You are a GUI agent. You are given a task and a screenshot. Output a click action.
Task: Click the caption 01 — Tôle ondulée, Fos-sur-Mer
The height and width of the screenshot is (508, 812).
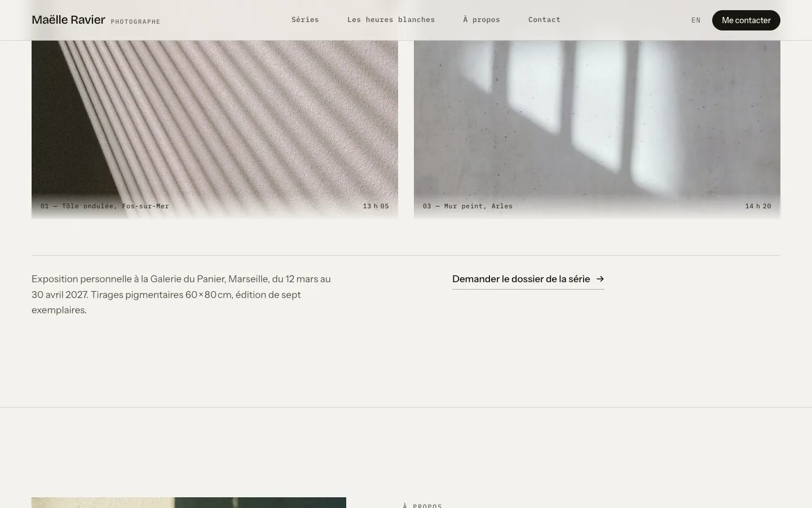[105, 206]
